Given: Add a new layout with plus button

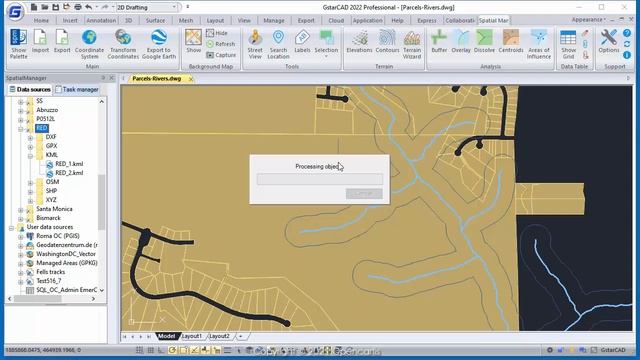Looking at the screenshot, I should 241,336.
